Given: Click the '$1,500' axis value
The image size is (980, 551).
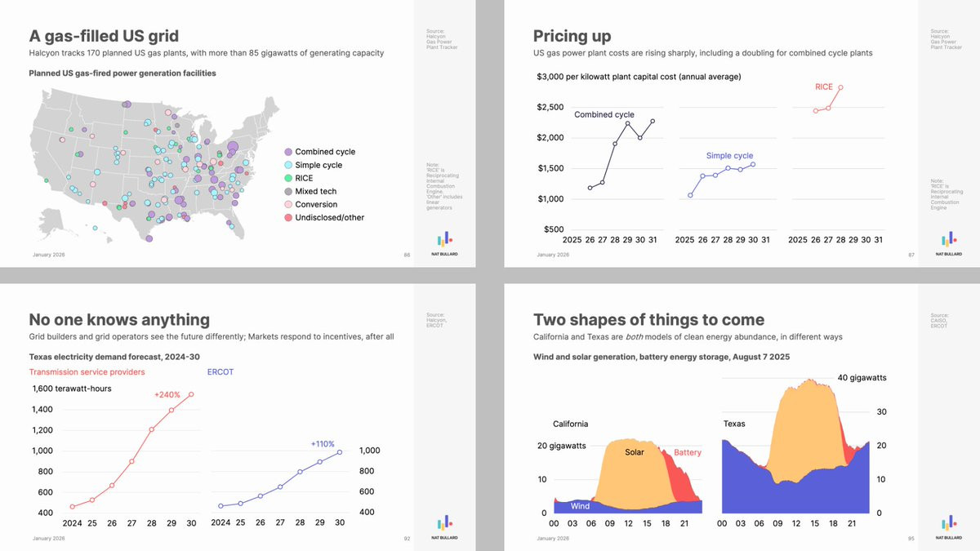Looking at the screenshot, I should 550,168.
